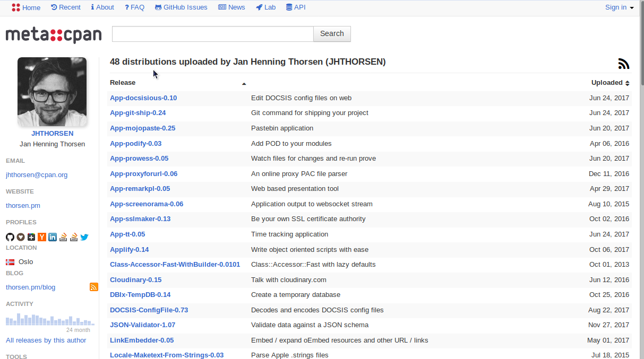Open the author's GitHub profile icon

10,237
